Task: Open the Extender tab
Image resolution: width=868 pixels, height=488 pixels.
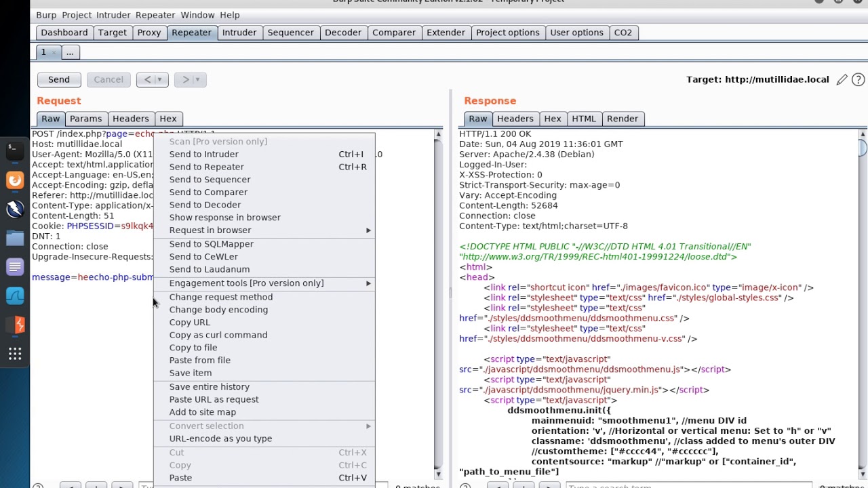Action: tap(446, 33)
